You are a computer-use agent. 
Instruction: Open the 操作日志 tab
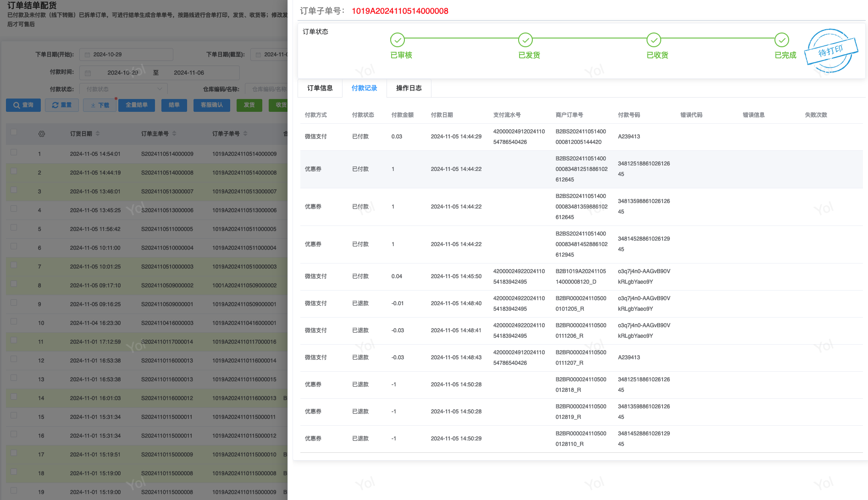[x=409, y=88]
